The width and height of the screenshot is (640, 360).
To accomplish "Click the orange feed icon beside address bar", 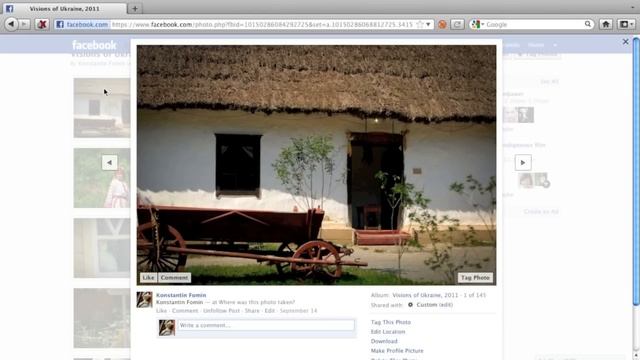I will [442, 24].
